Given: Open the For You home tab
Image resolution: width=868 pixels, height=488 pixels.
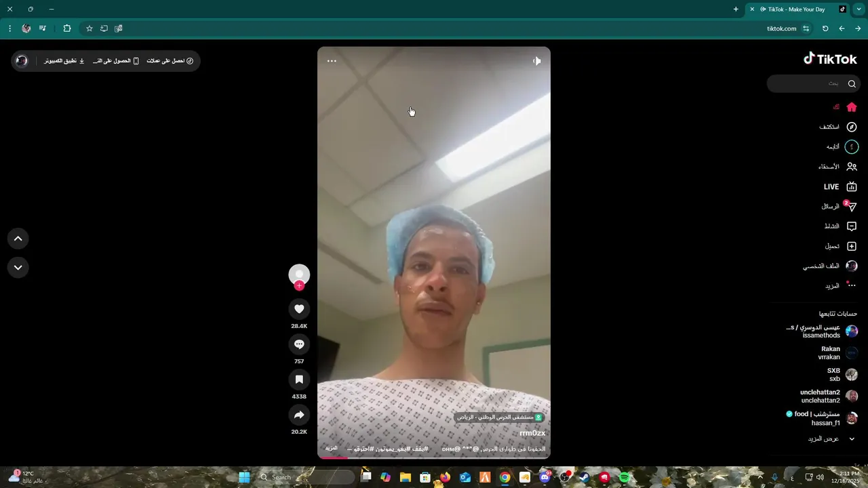Looking at the screenshot, I should click(x=845, y=107).
